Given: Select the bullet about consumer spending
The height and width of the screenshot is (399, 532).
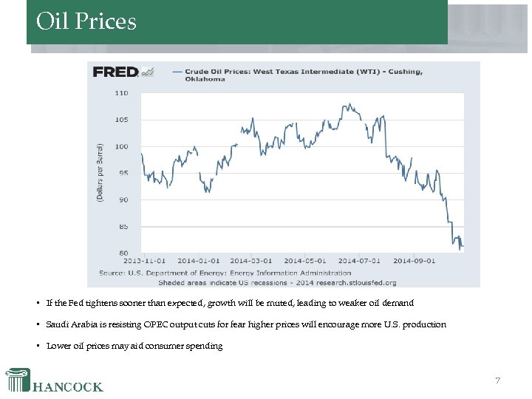Looking at the screenshot, I should pos(134,346).
